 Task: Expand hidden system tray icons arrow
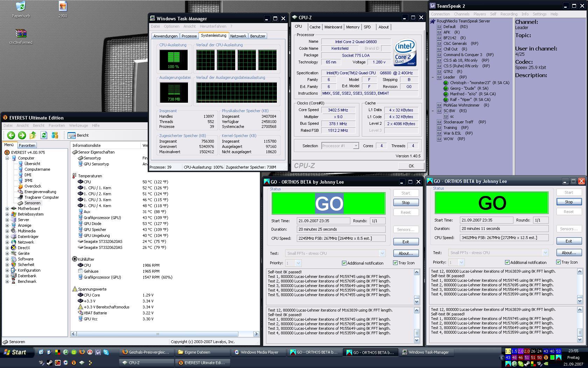[502, 357]
